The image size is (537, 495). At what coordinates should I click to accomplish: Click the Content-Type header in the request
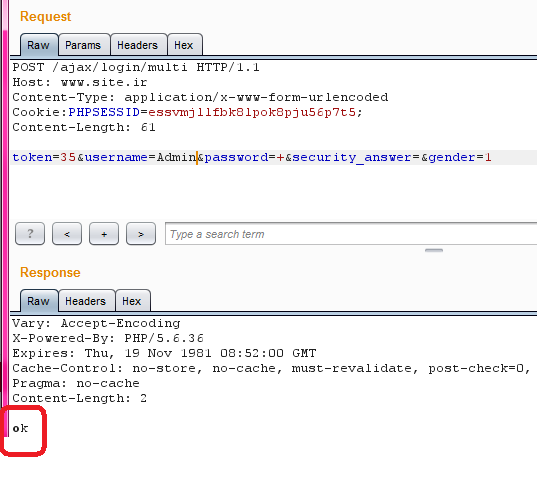coord(200,97)
